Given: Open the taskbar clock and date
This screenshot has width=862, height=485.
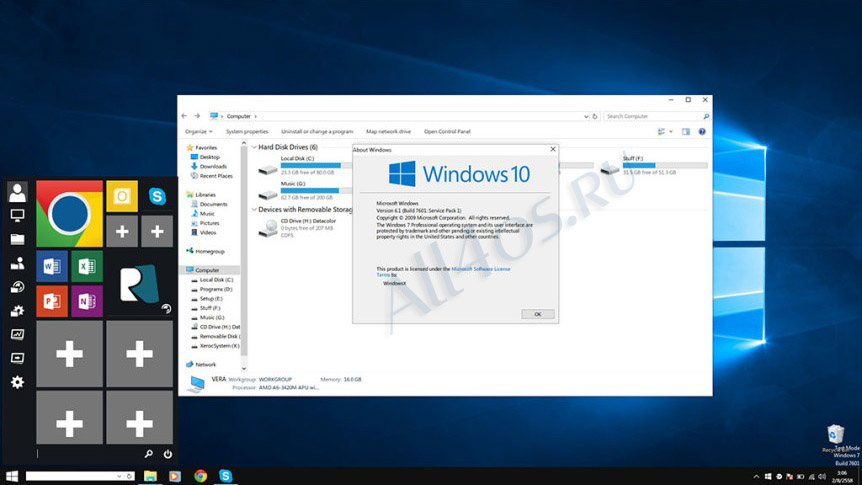Looking at the screenshot, I should pos(842,477).
